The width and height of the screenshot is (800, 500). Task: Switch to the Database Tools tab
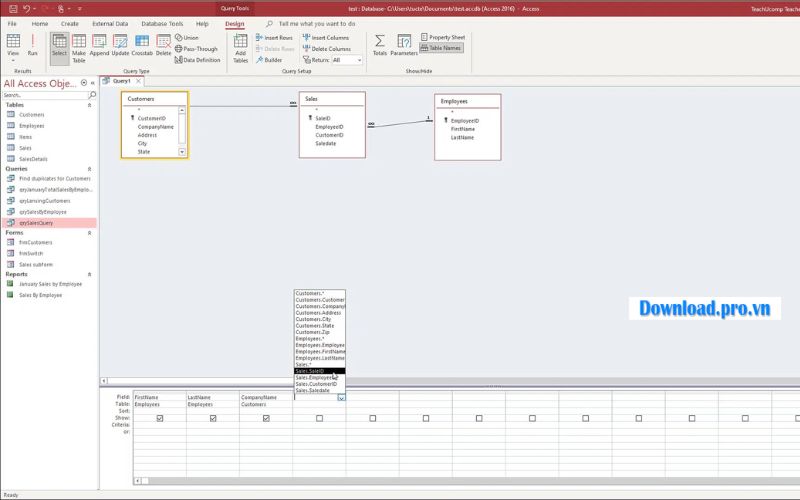[x=161, y=23]
